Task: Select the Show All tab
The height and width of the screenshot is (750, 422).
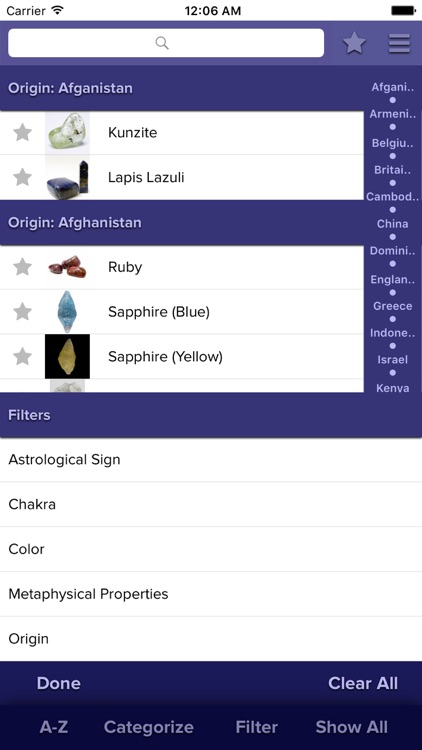Action: [x=351, y=727]
